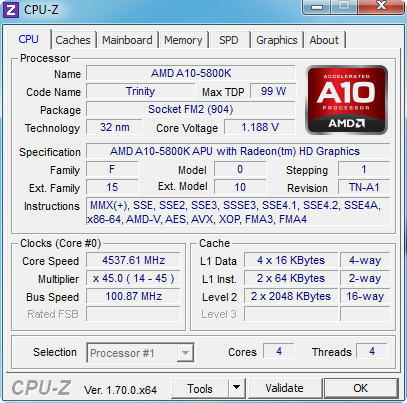
Task: Click the Tools button
Action: 200,388
